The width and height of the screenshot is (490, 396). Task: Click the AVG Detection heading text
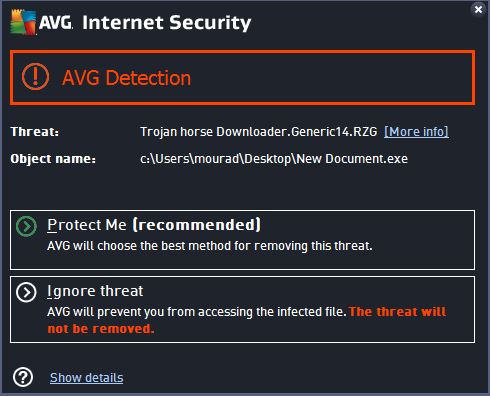point(127,78)
